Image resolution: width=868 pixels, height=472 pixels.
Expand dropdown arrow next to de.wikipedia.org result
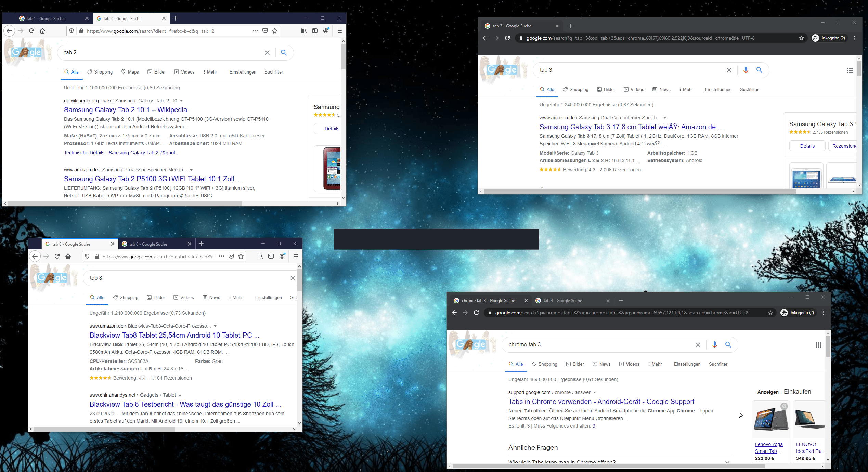(x=181, y=101)
